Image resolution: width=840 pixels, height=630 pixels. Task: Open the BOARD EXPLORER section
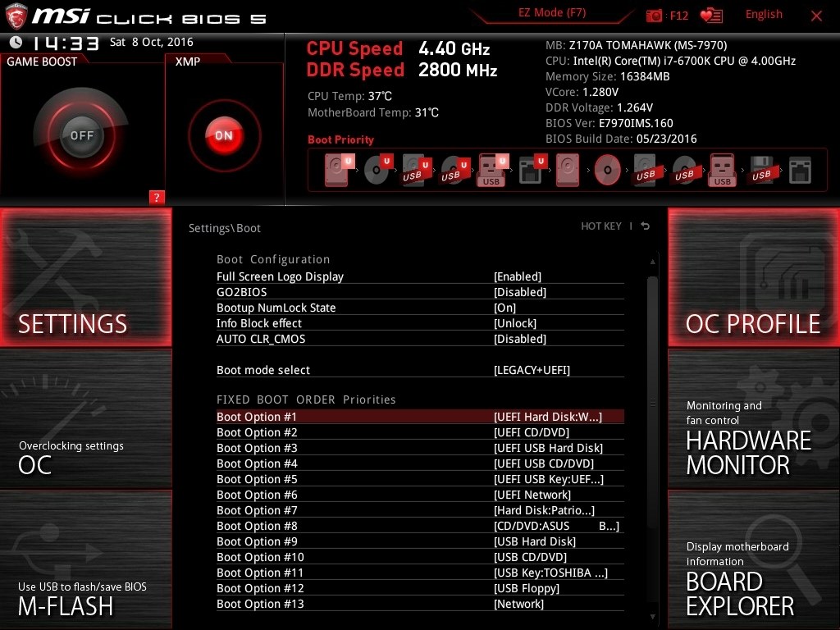[753, 559]
